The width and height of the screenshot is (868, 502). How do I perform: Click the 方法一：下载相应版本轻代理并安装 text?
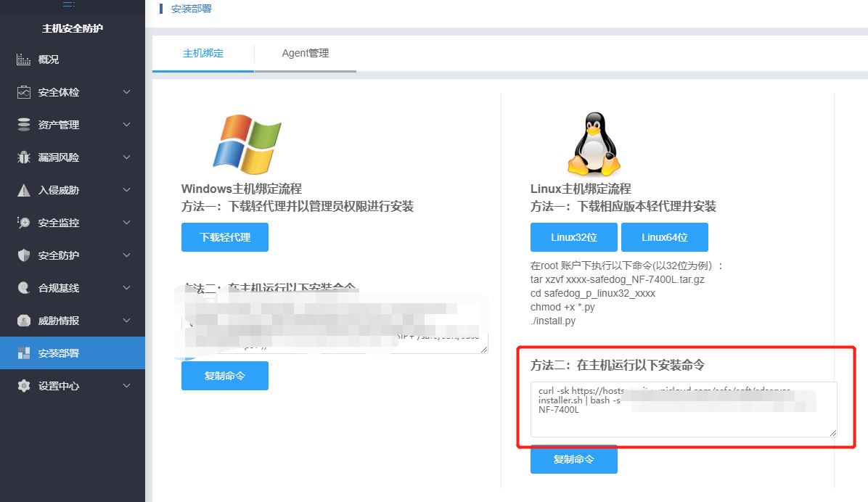pos(623,207)
